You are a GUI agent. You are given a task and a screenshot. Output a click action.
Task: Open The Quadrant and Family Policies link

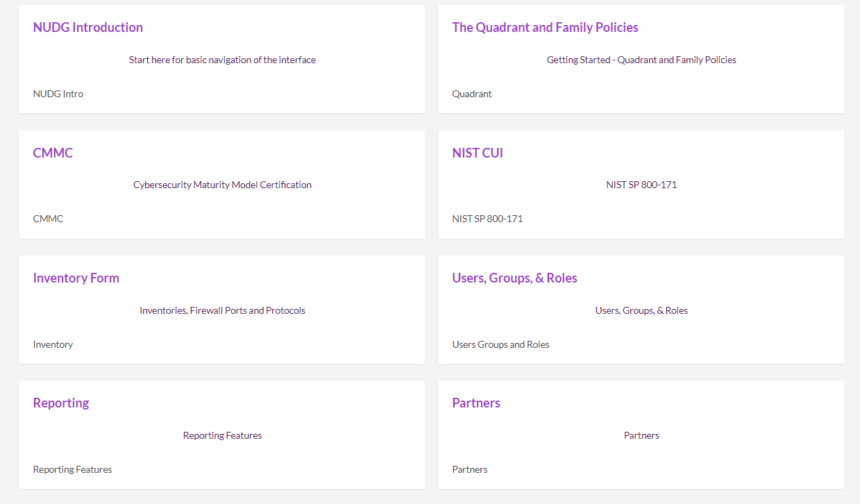click(545, 28)
